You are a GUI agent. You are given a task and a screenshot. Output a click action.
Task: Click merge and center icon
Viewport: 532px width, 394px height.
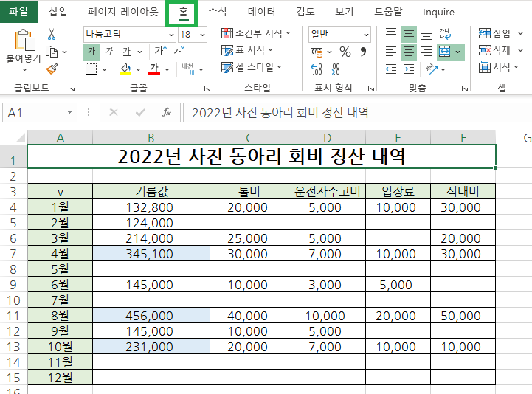pyautogui.click(x=444, y=52)
